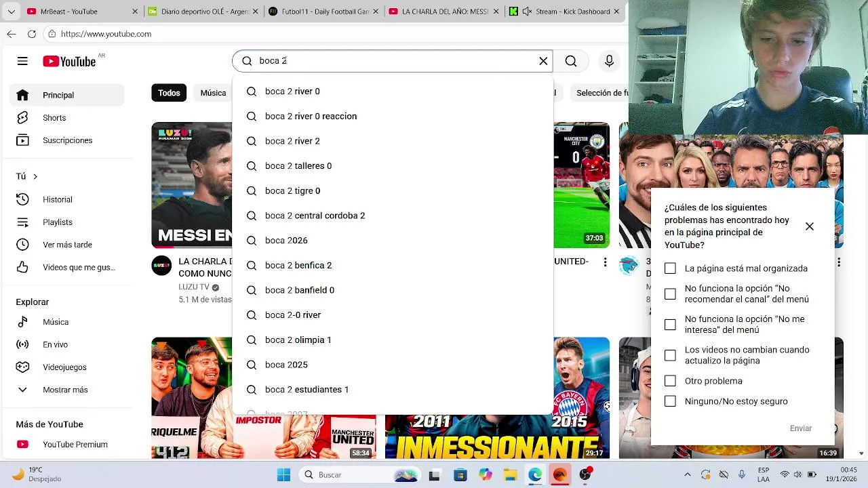Screen dimensions: 868x488
Task: Choose suggestion "boca 2-0 river"
Action: point(393,315)
